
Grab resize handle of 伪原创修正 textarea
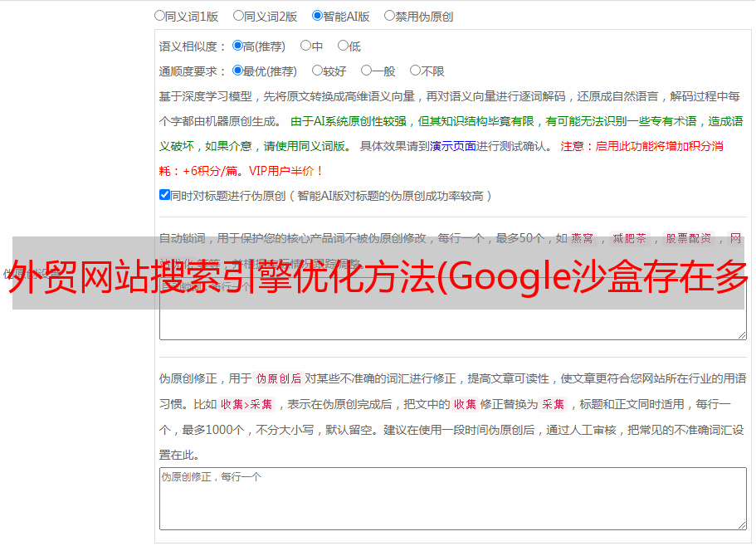742,525
